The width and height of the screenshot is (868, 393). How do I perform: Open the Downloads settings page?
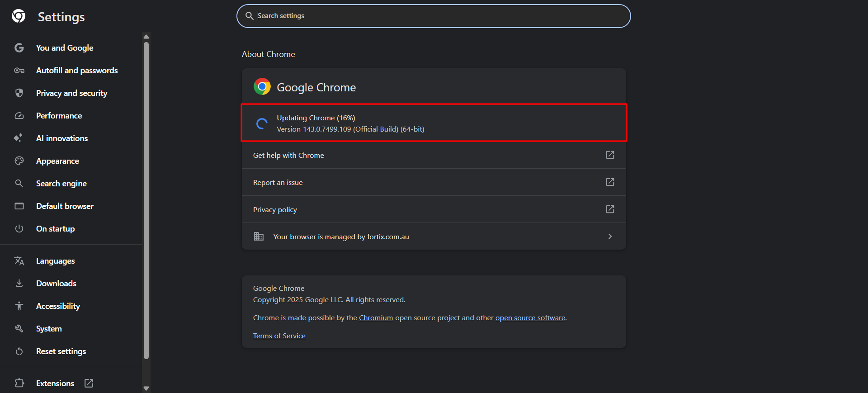click(x=56, y=284)
